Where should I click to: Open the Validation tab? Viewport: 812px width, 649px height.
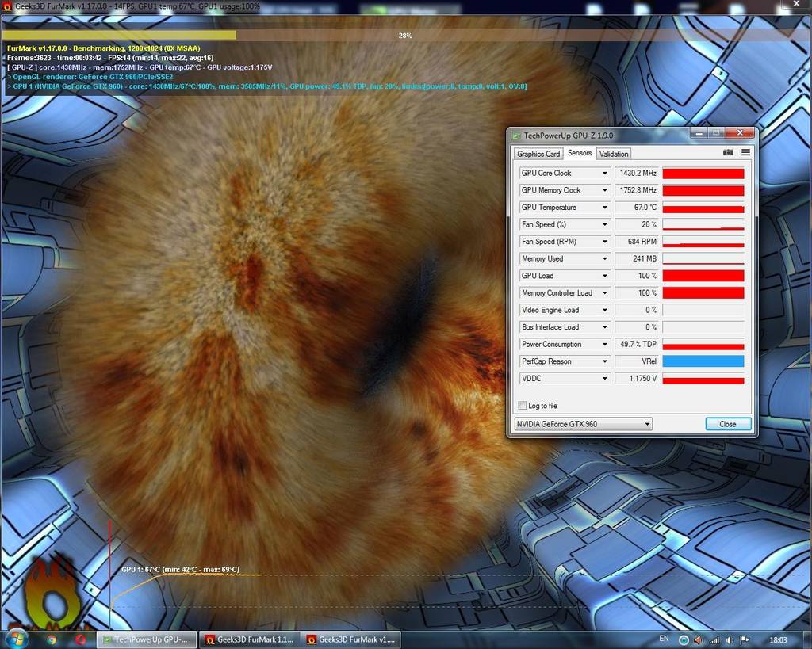click(x=614, y=154)
